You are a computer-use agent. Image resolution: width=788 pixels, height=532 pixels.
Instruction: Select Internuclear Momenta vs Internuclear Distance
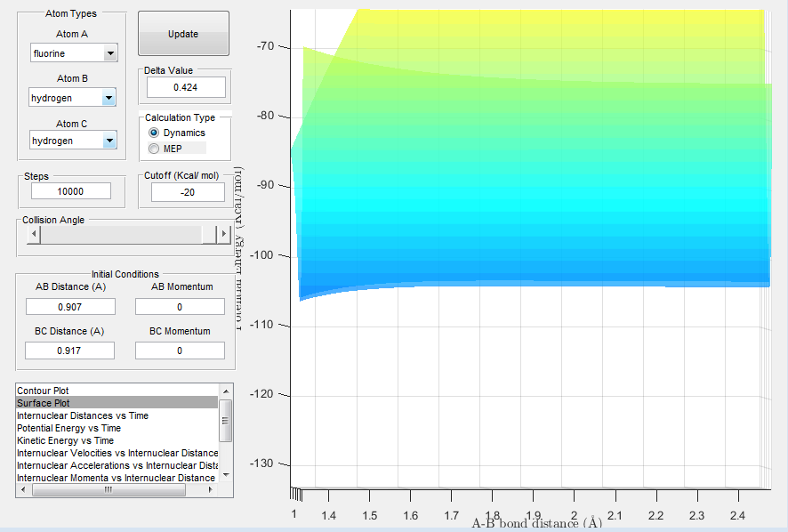pyautogui.click(x=117, y=478)
